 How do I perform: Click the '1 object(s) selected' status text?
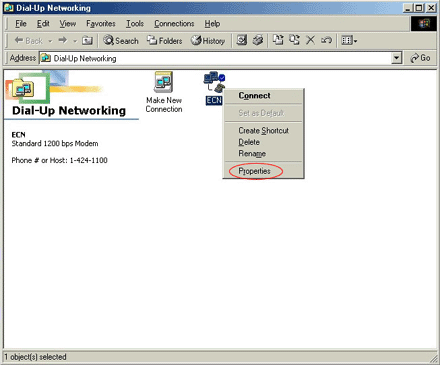[35, 357]
